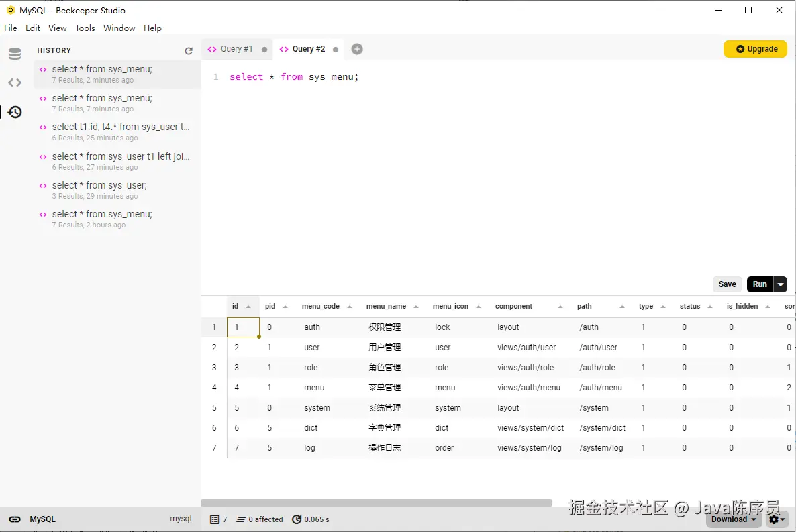
Task: Sort by the menu_icon column arrow
Action: point(479,307)
